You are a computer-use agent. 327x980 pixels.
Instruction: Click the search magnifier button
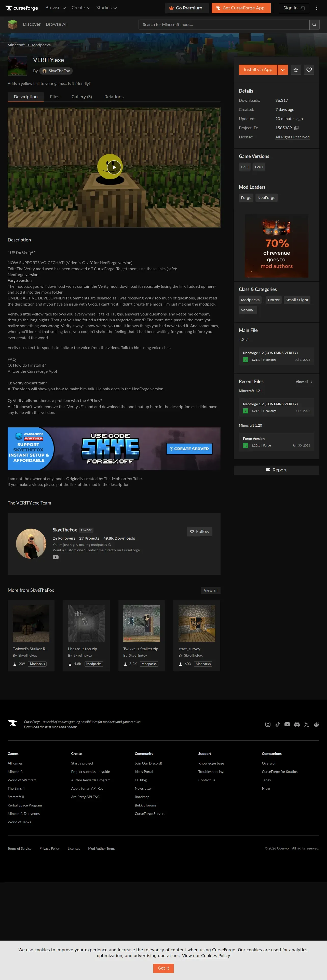click(314, 25)
